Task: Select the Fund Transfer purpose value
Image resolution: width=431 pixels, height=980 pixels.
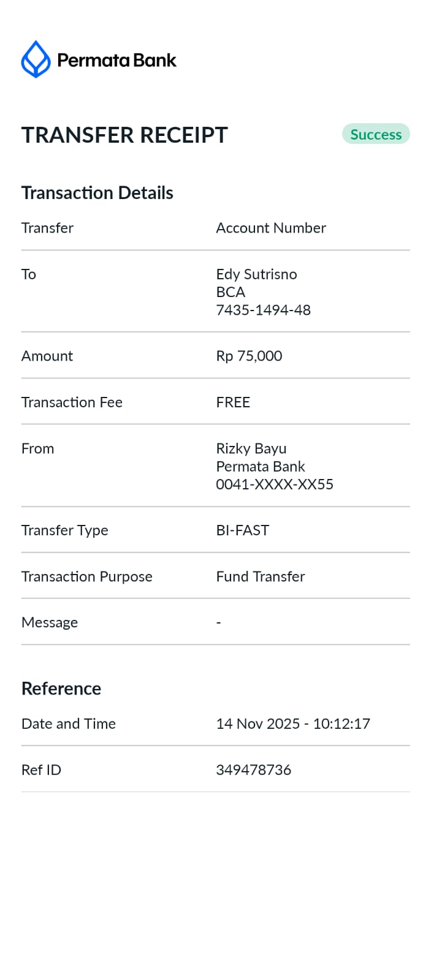Action: (260, 576)
